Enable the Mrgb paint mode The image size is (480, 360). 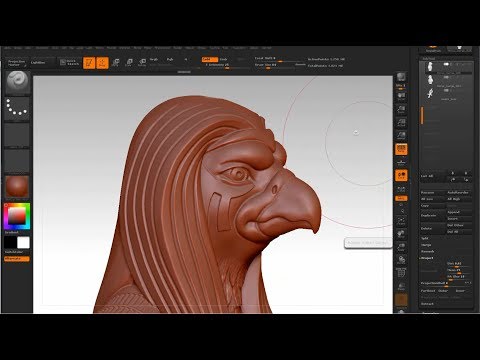click(x=154, y=59)
